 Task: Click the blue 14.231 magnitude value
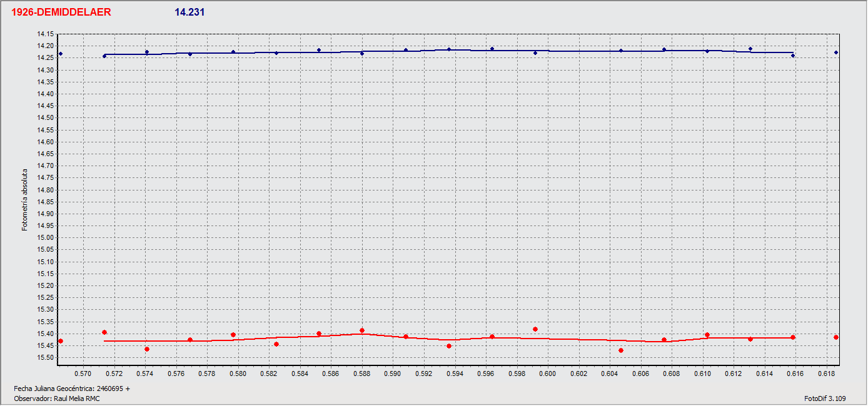[189, 12]
